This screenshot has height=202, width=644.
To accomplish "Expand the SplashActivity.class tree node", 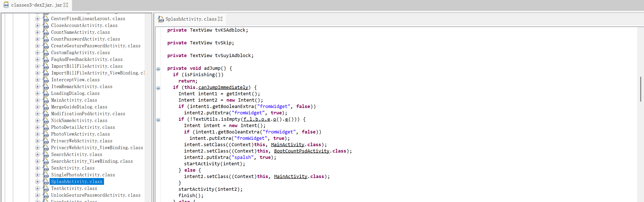I will (x=37, y=182).
